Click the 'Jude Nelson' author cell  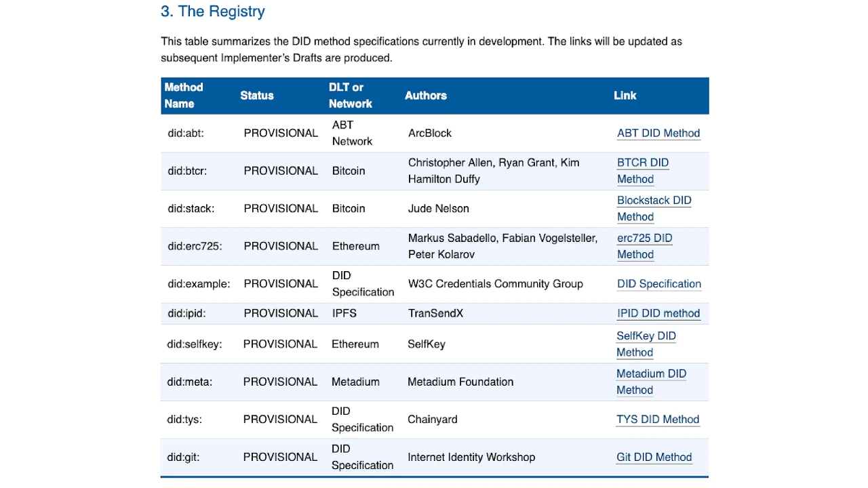tap(439, 209)
